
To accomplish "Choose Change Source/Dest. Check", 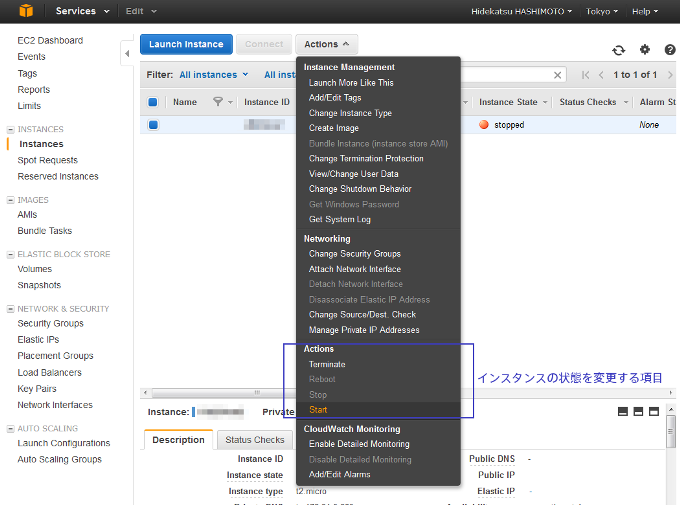I will (x=362, y=315).
